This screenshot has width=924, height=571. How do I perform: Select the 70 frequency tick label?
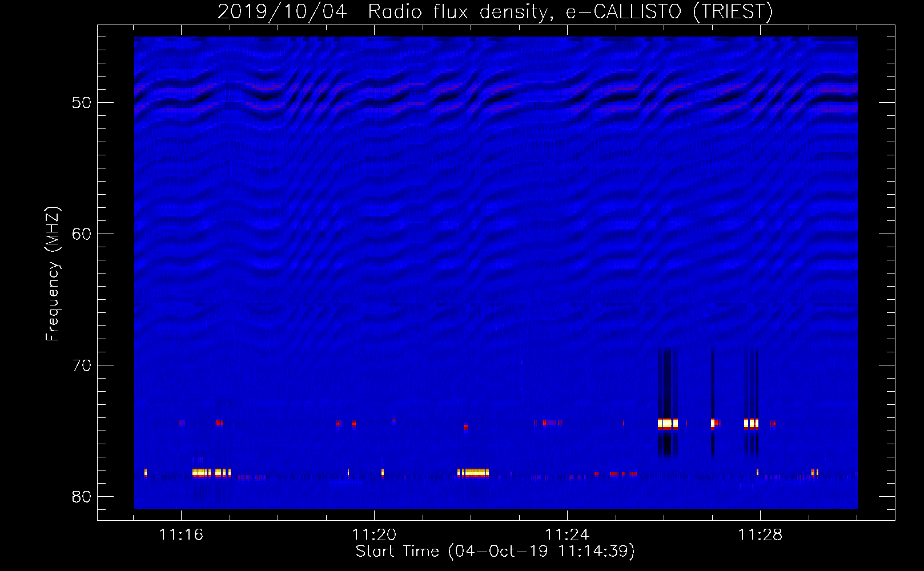tap(82, 365)
